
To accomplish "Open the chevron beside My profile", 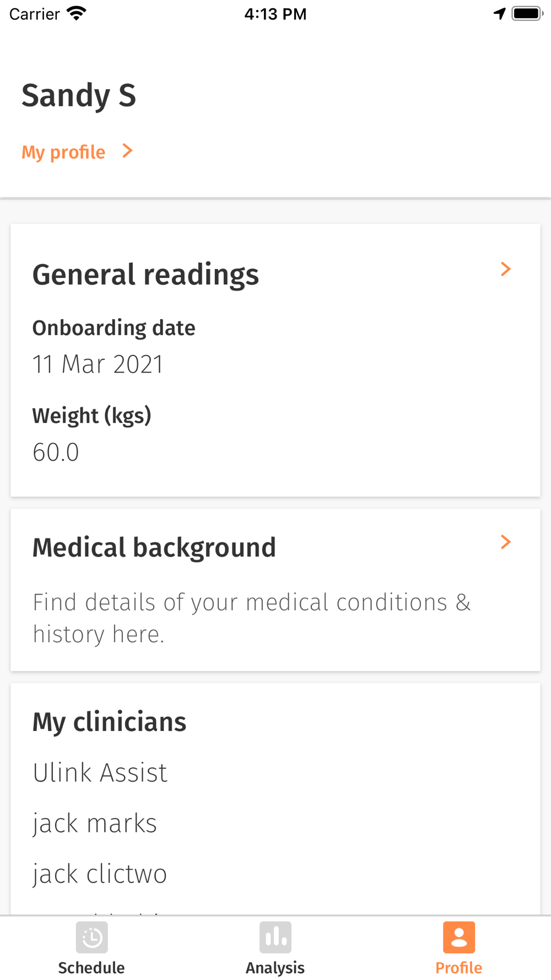I will [127, 150].
